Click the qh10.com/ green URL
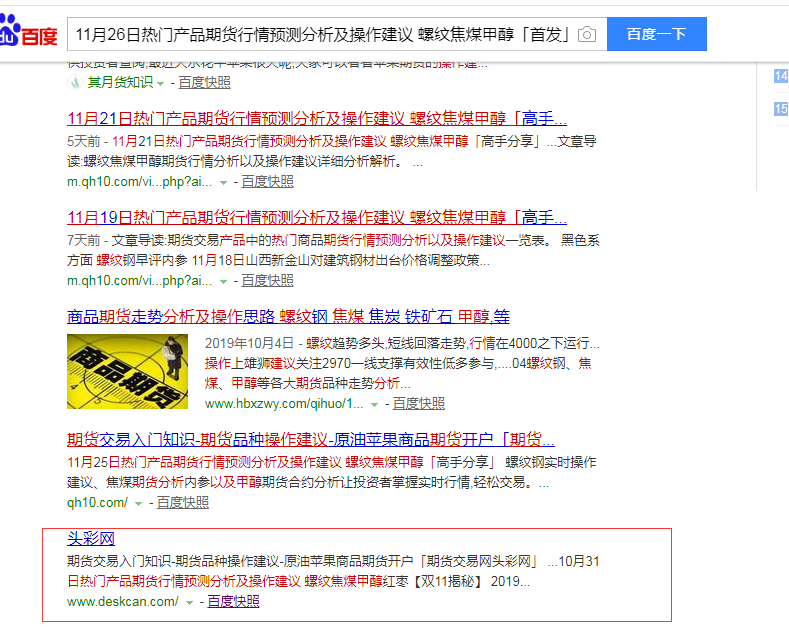Screen dimensions: 789x634 (98, 502)
